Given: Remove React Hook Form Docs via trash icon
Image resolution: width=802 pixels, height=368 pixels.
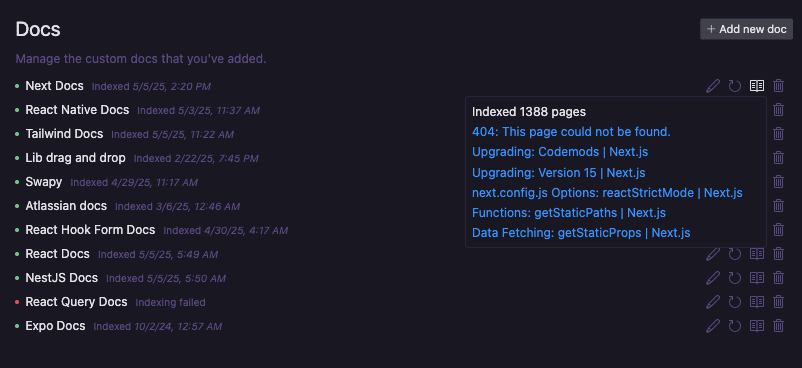Looking at the screenshot, I should click(778, 230).
